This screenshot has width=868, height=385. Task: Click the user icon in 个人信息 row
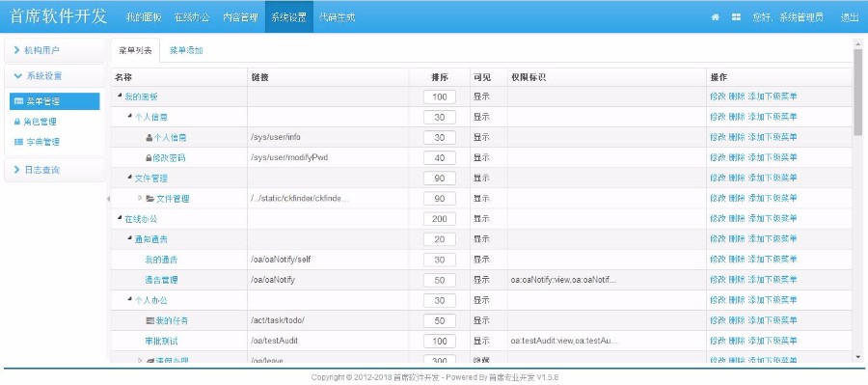point(149,137)
